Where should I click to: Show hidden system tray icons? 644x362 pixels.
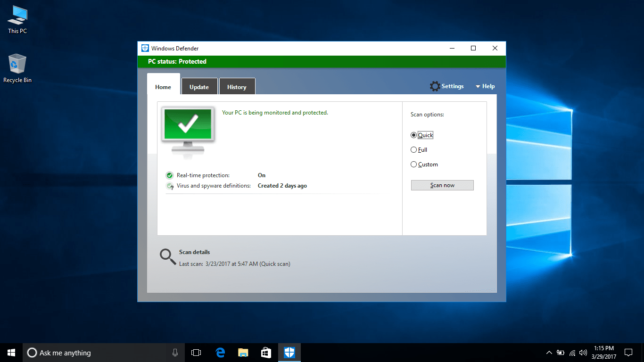point(549,353)
